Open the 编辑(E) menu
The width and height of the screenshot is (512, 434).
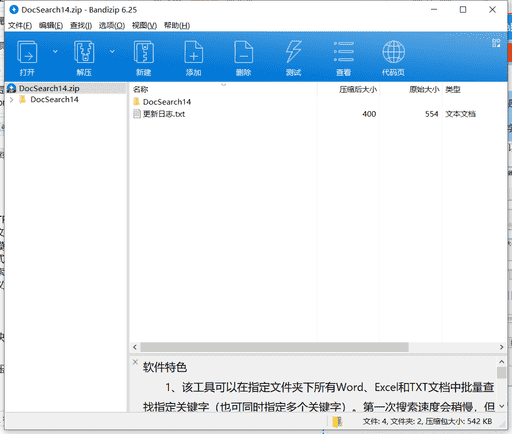(x=51, y=26)
